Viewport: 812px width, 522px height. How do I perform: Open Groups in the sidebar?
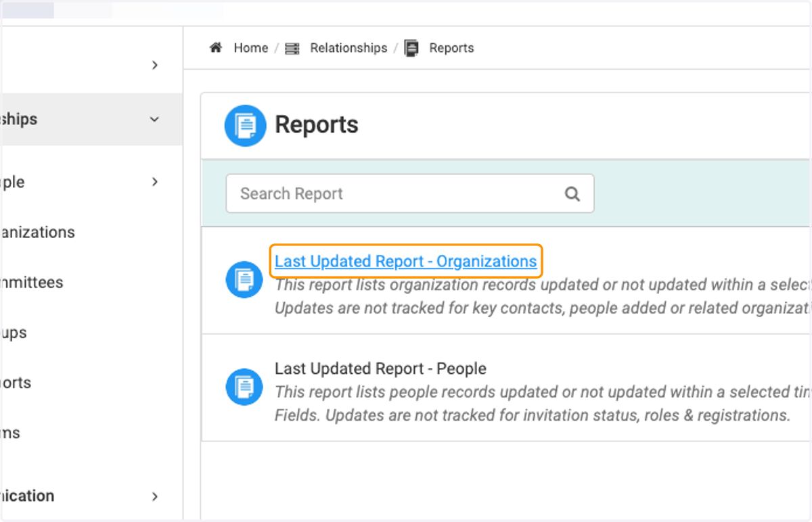tap(14, 333)
